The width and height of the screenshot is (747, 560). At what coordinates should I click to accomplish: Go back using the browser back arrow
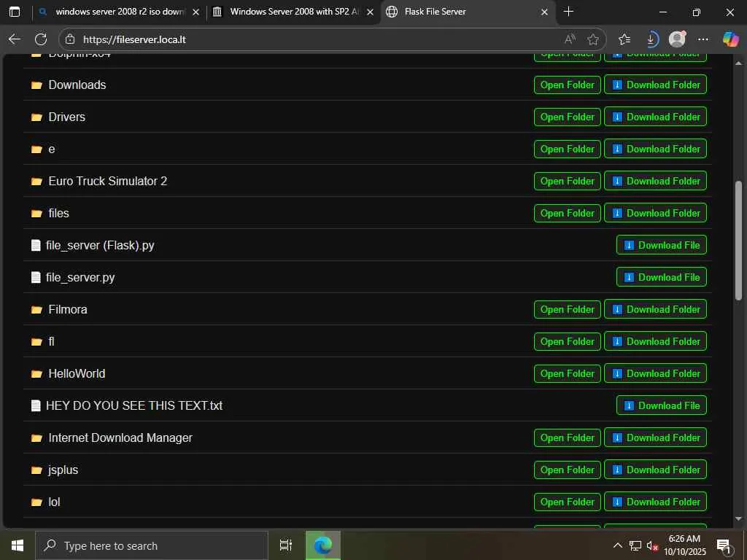click(x=15, y=39)
